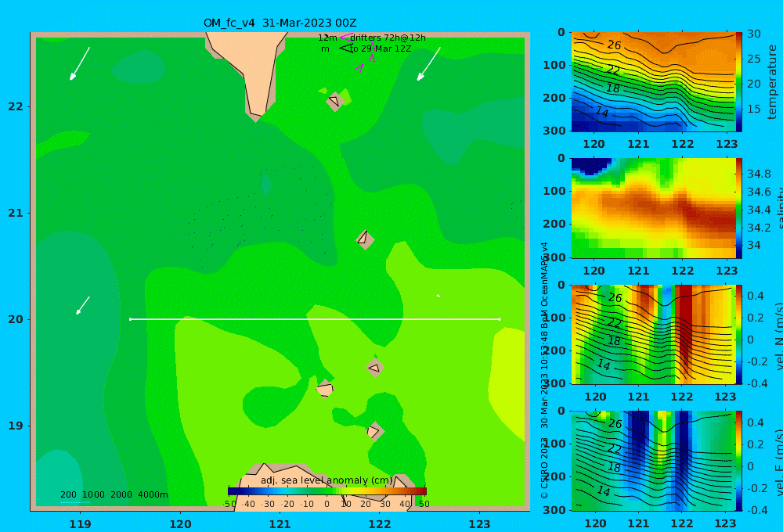Click the green zero region of the sea level colorbar
The image size is (783, 532).
point(327,491)
